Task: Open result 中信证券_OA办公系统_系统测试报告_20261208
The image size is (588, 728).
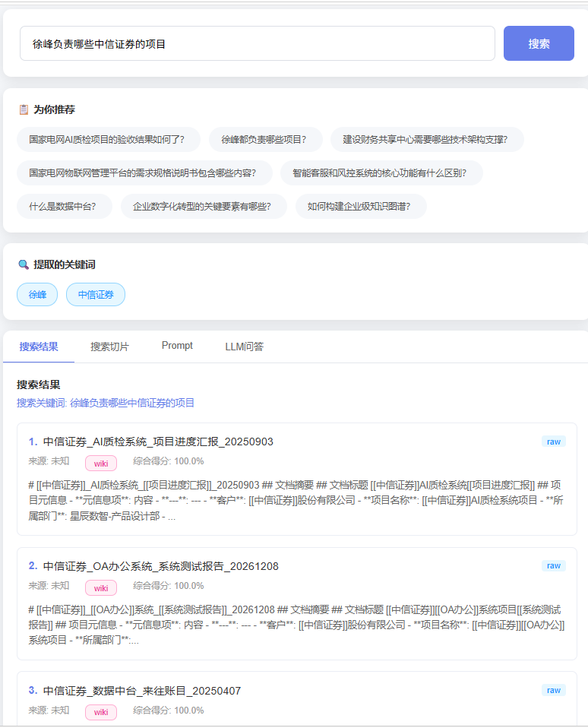Action: [x=160, y=566]
